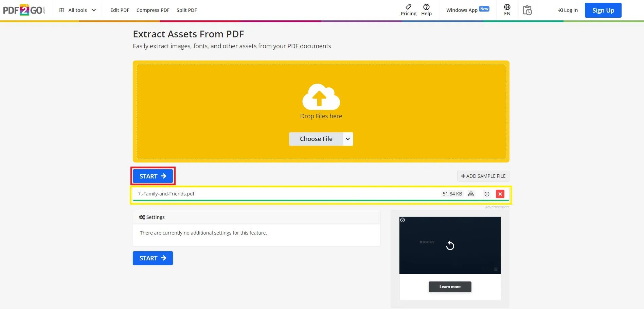Click the PDF2GO logo
This screenshot has width=644, height=309.
[x=24, y=10]
